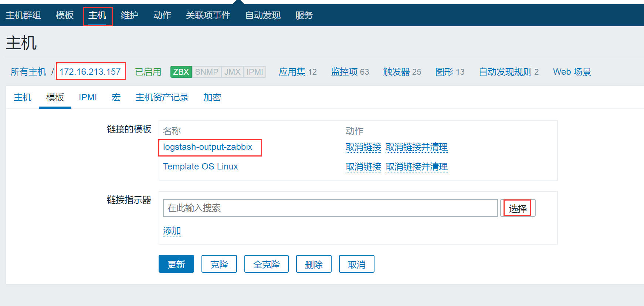Open the 模板 top navigation item
Screen dimensions: 644x306
point(65,15)
